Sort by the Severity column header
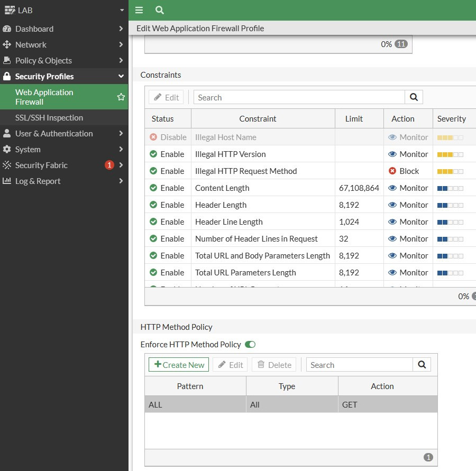The height and width of the screenshot is (471, 476). point(452,118)
